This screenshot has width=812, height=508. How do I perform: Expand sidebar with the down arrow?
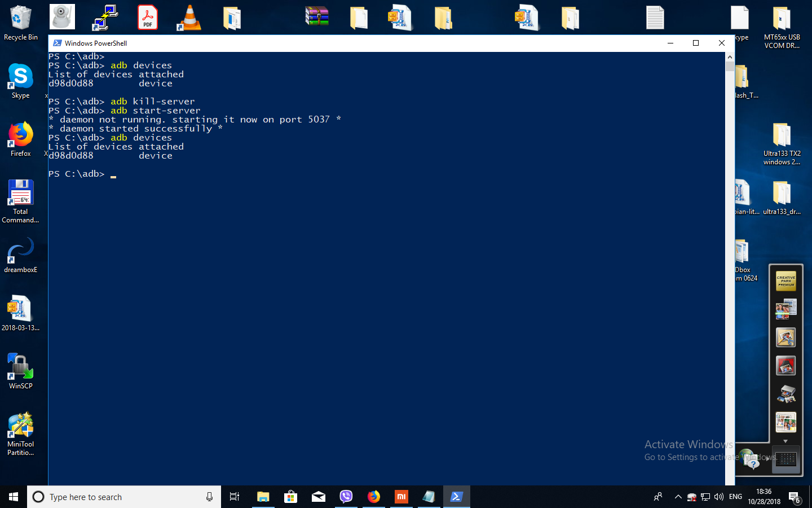pos(785,441)
